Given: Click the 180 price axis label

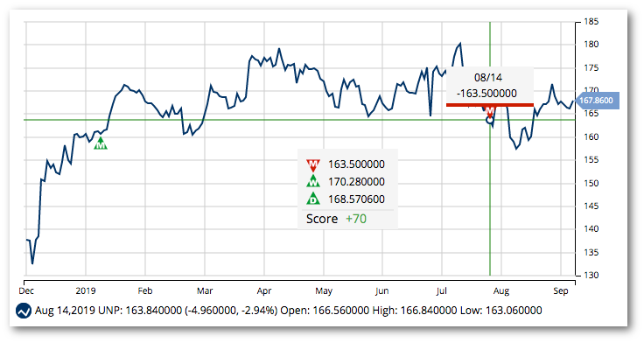Looking at the screenshot, I should click(591, 45).
